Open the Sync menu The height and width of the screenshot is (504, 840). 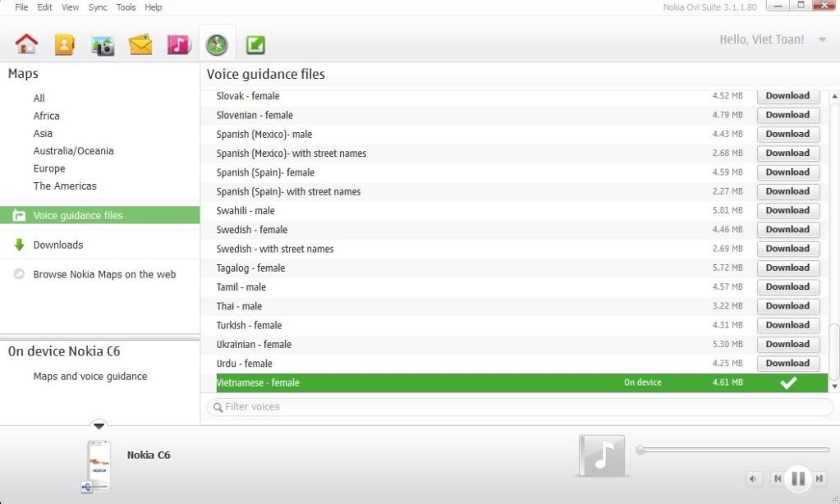(x=98, y=7)
